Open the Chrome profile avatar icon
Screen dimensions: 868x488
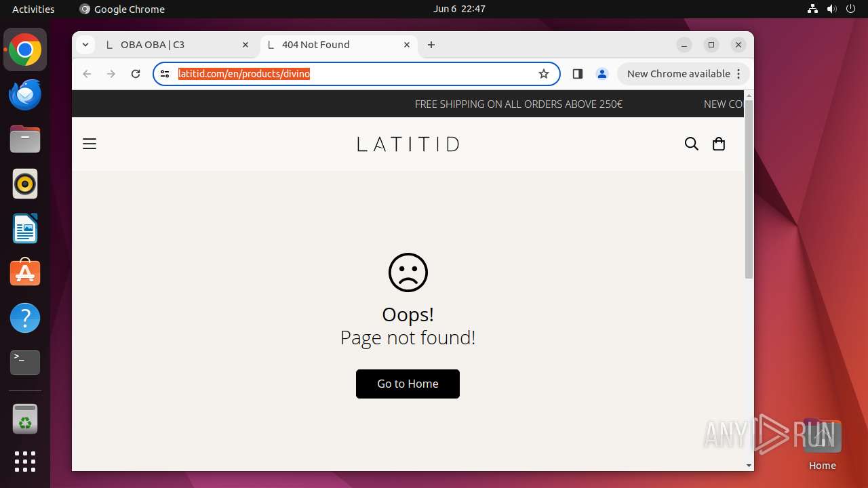click(x=601, y=74)
